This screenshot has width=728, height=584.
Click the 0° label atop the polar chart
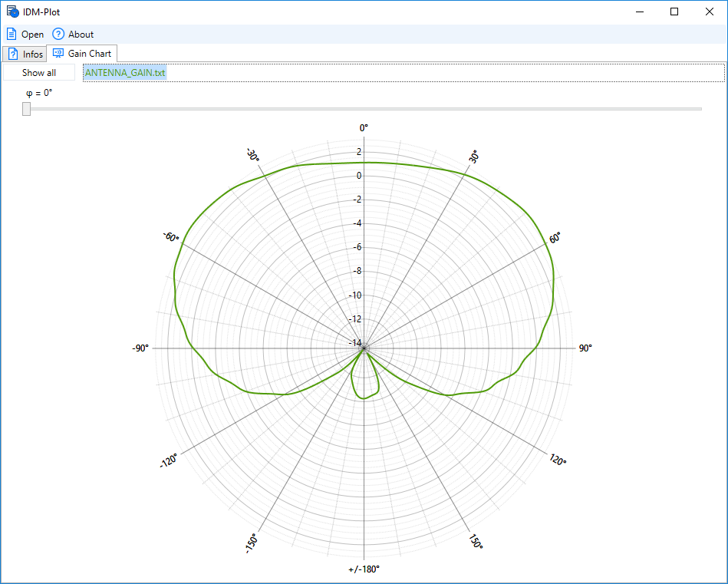364,127
